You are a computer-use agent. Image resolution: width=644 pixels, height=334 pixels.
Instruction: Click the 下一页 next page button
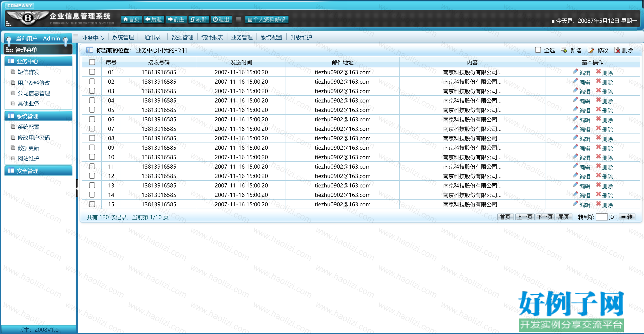click(545, 217)
